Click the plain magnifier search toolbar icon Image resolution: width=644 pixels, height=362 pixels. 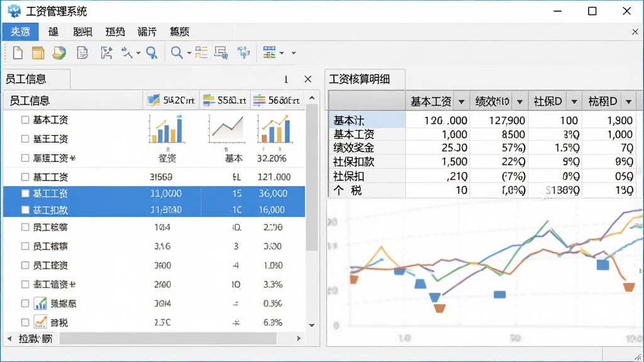(177, 53)
